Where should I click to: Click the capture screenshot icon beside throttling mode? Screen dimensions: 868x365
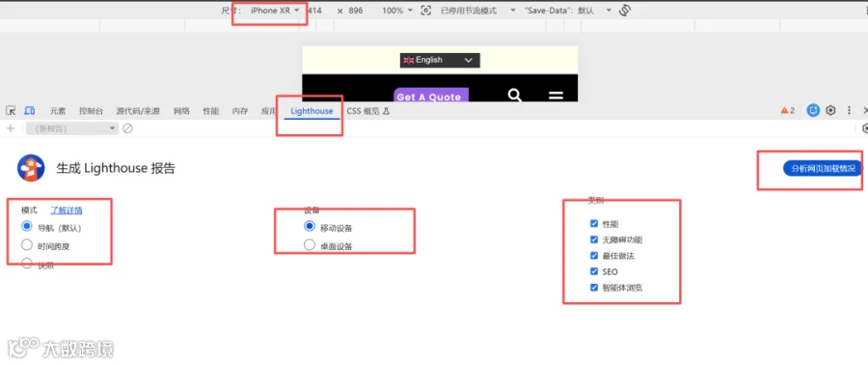click(425, 11)
